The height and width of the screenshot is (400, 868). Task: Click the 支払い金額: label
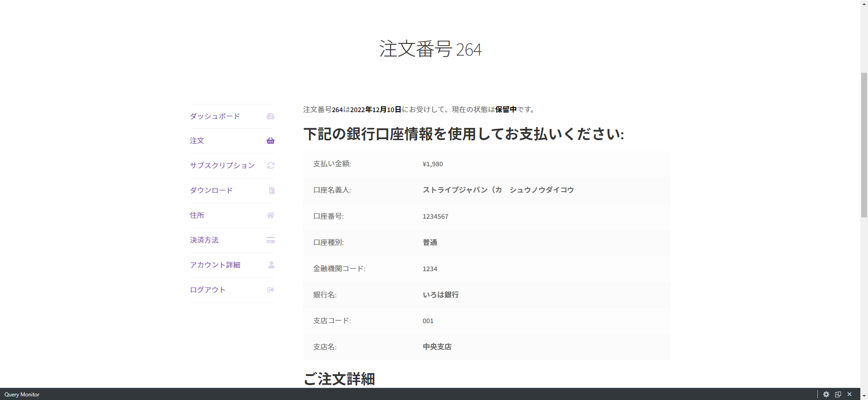[332, 164]
